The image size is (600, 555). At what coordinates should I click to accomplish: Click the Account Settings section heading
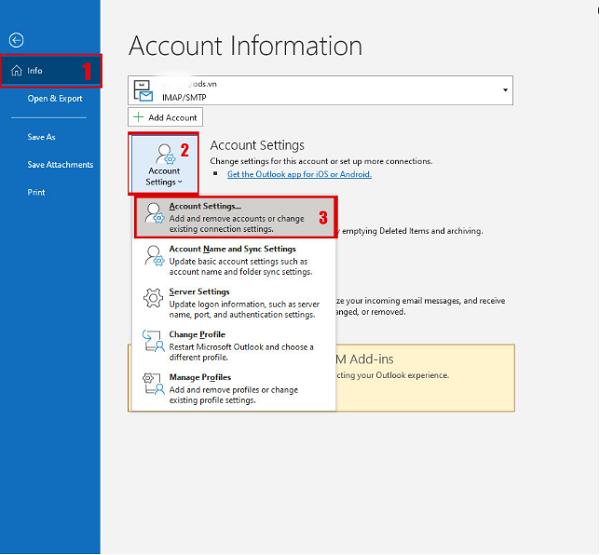click(x=257, y=145)
